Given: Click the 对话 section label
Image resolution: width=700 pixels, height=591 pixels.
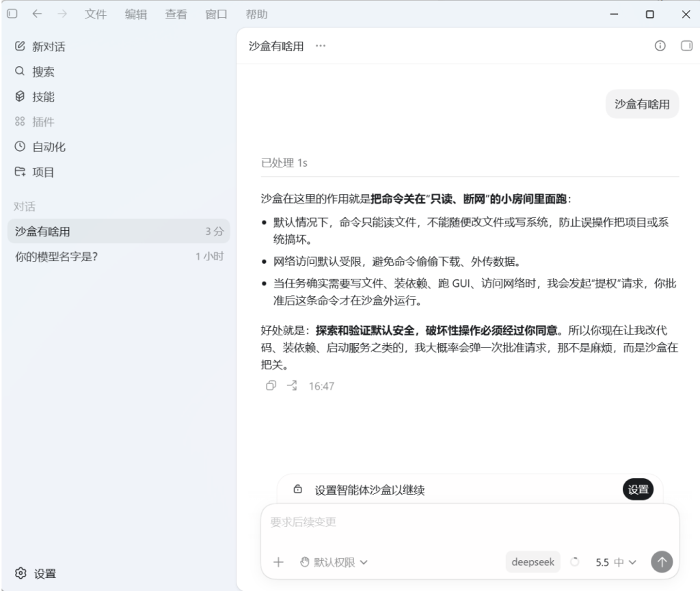Looking at the screenshot, I should pyautogui.click(x=25, y=206).
